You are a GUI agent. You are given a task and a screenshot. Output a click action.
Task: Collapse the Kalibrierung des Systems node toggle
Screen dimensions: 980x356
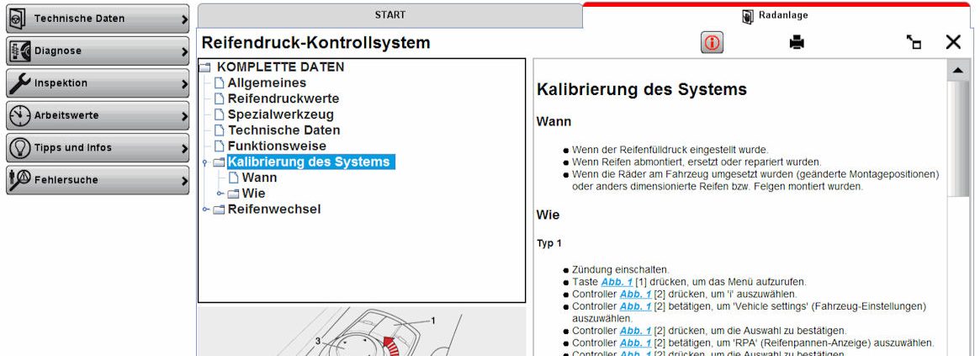click(x=205, y=162)
